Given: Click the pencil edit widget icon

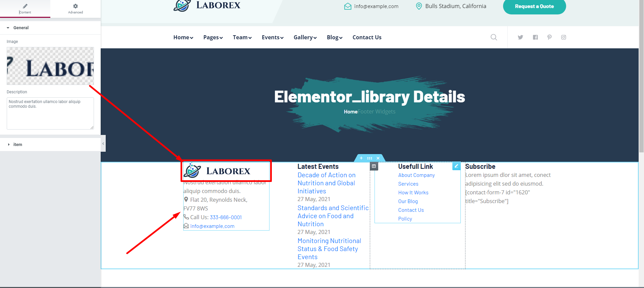Looking at the screenshot, I should tap(456, 166).
